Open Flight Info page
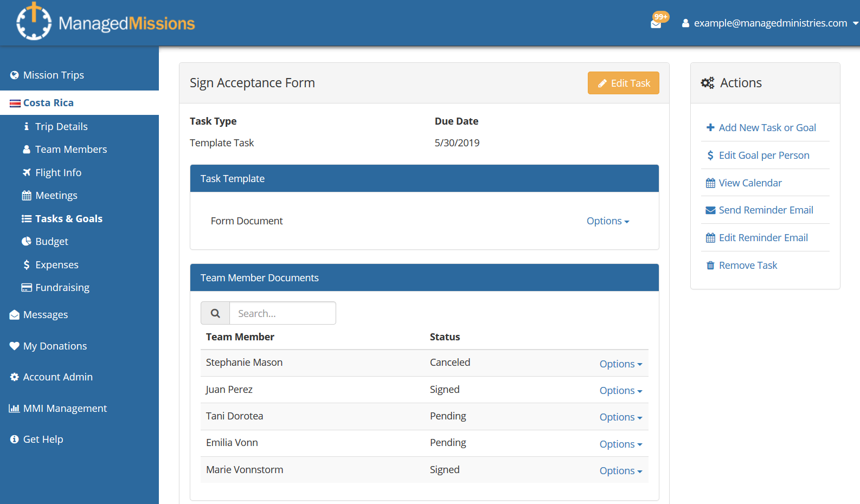 [x=58, y=172]
